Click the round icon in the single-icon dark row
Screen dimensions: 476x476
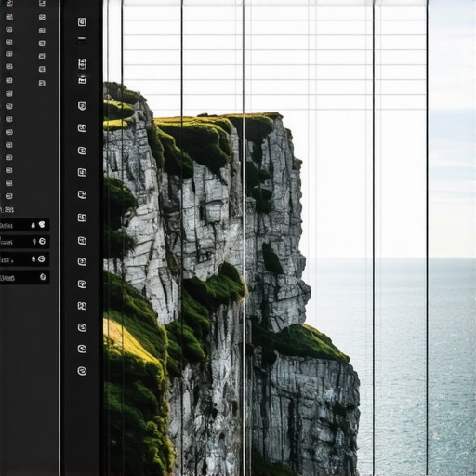(43, 277)
